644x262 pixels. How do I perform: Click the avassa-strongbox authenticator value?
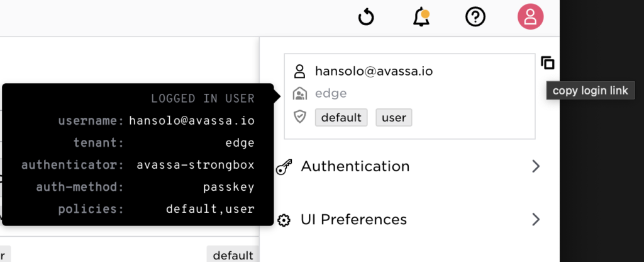coord(196,165)
